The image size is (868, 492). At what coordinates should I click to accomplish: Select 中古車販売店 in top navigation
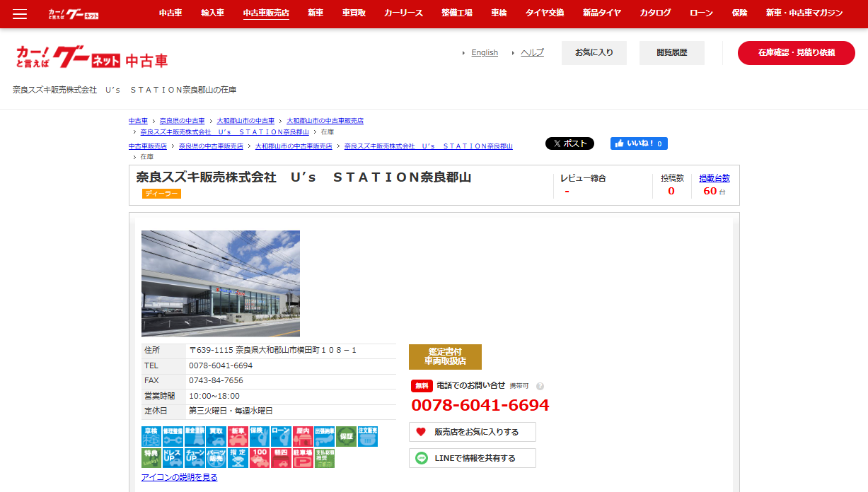click(x=266, y=13)
